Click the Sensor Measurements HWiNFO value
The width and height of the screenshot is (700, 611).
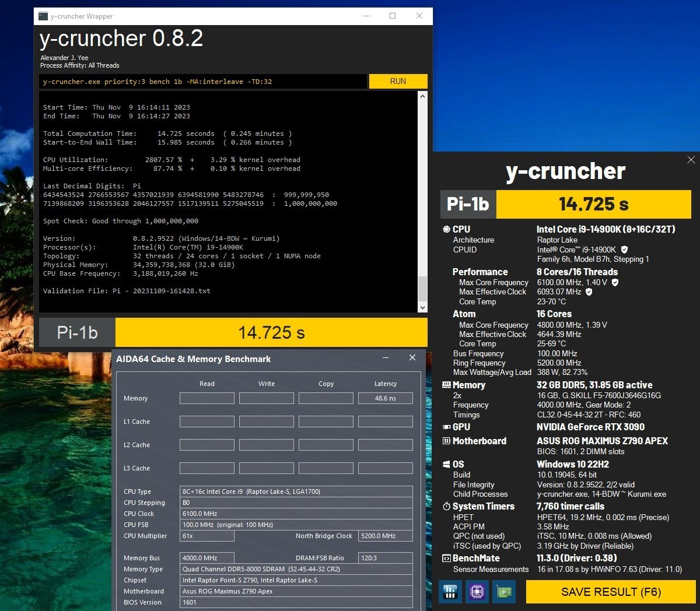click(610, 569)
